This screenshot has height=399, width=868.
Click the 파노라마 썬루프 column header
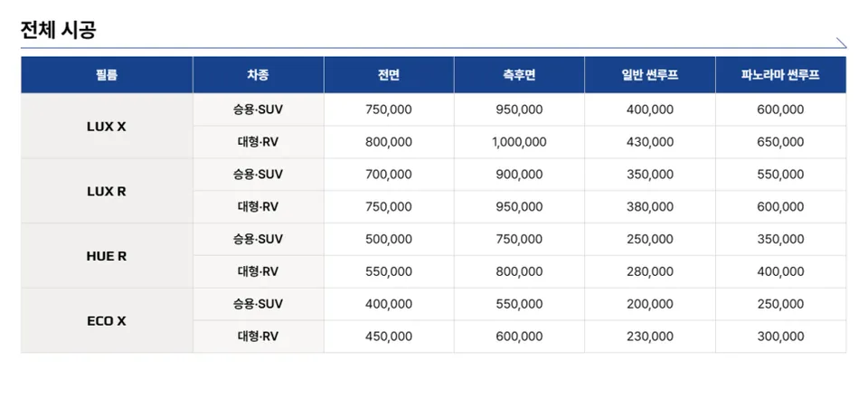(780, 75)
